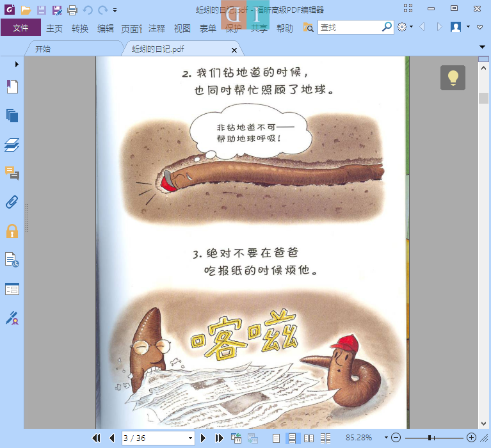This screenshot has height=448, width=491.
Task: Expand the quick access toolbar dropdown
Action: (x=115, y=10)
